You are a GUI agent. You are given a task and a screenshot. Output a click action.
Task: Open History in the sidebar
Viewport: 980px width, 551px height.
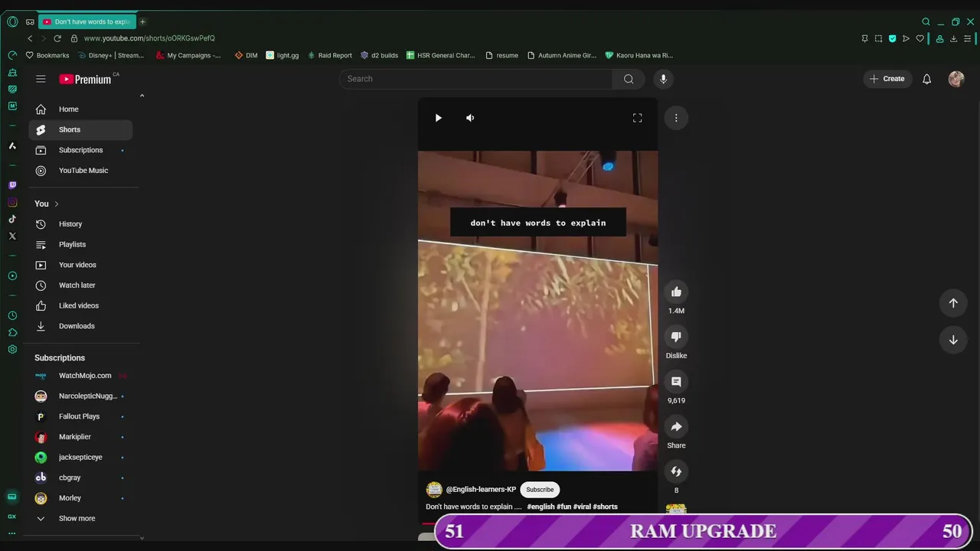point(80,224)
